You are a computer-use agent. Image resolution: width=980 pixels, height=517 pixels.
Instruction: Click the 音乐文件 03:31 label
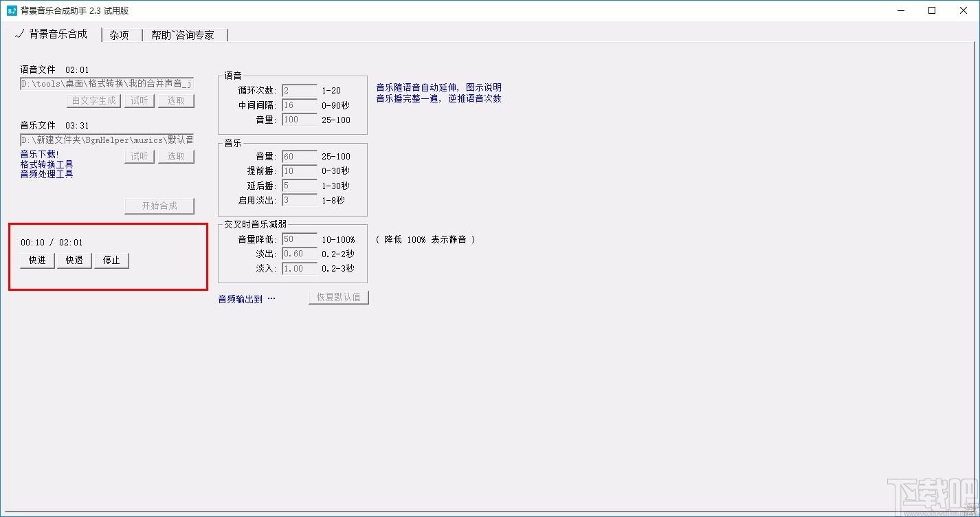point(54,125)
